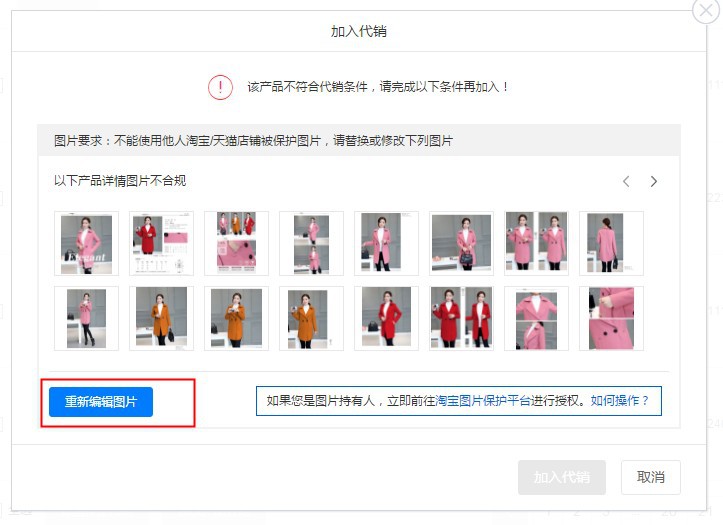Open the 如何操作？ help link
The width and height of the screenshot is (723, 525).
(620, 401)
